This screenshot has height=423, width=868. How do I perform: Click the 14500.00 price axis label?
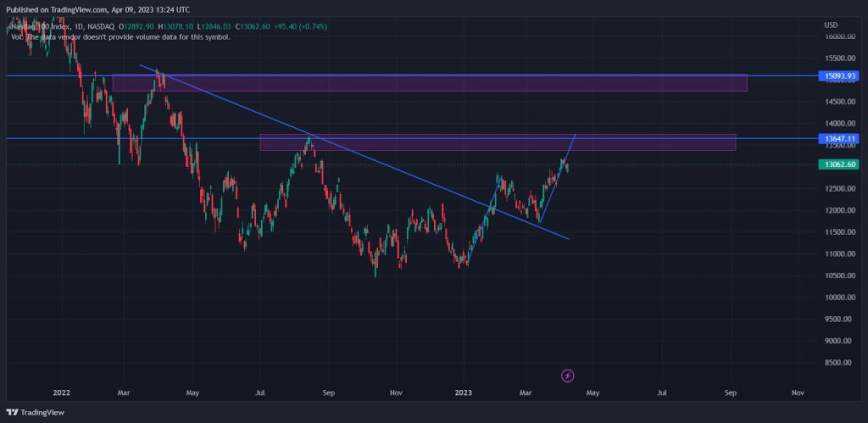pyautogui.click(x=839, y=102)
